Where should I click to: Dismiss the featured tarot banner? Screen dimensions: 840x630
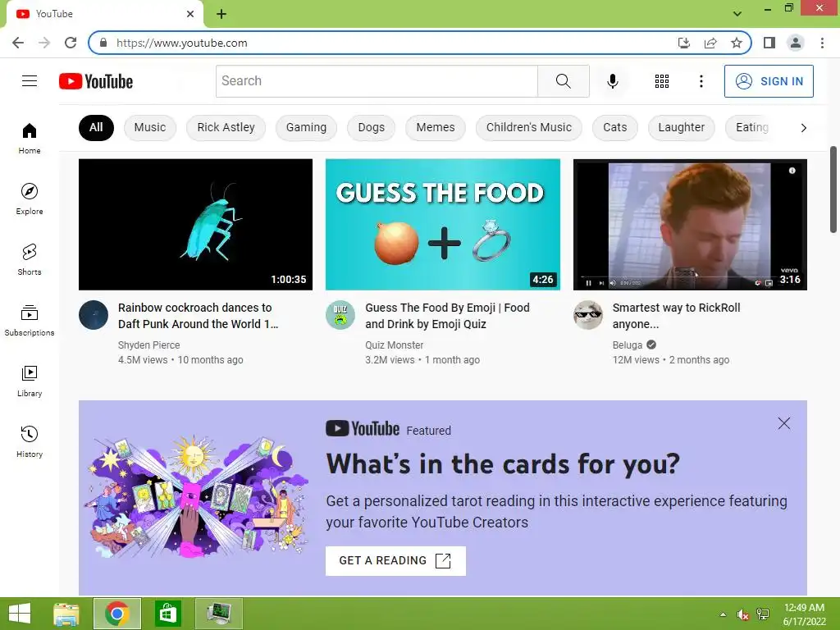click(783, 423)
